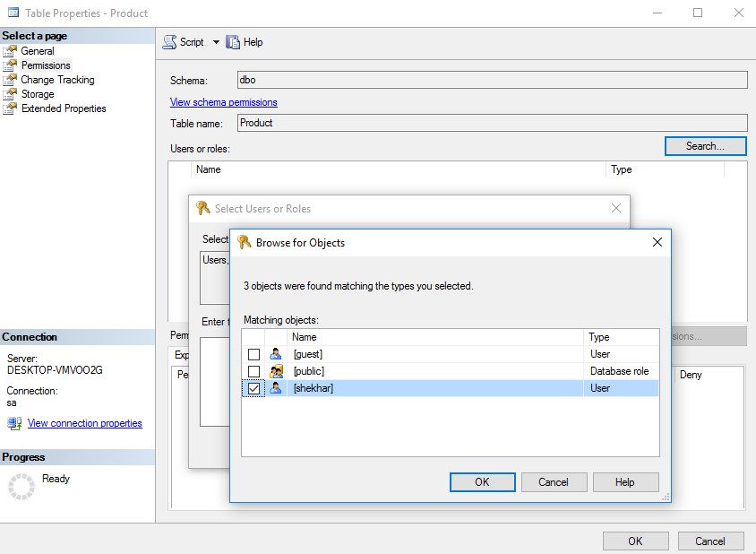The height and width of the screenshot is (554, 756).
Task: Click View schema permissions link
Action: tap(223, 101)
